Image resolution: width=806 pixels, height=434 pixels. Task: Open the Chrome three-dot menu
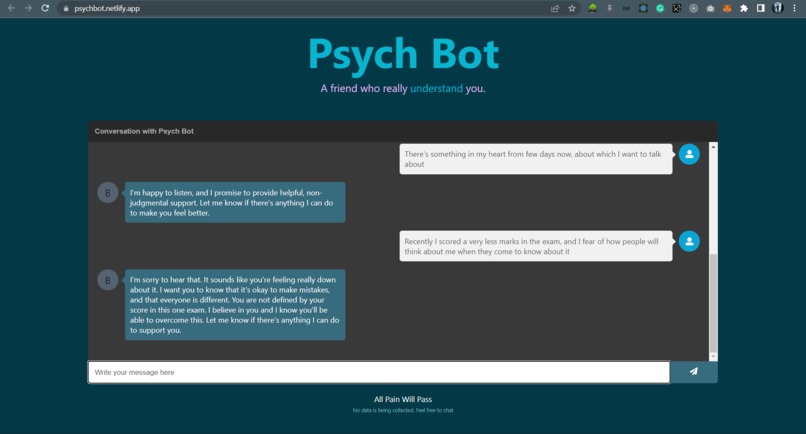[794, 8]
